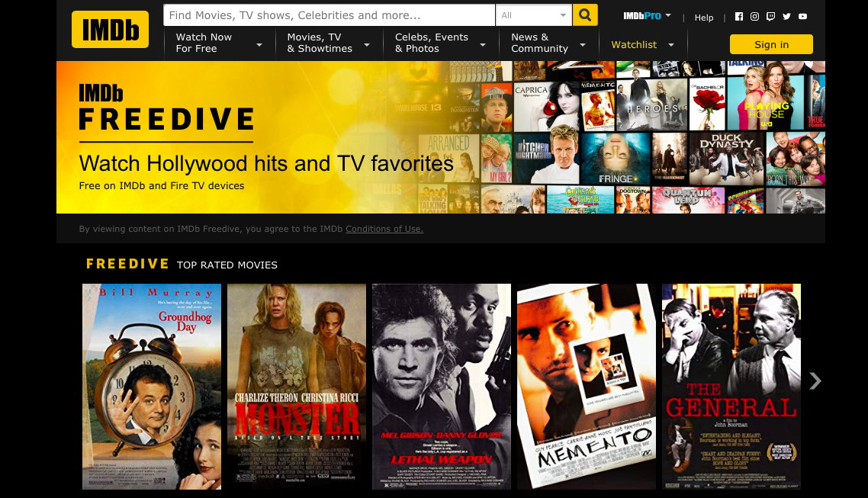
Task: Click 'Watch Hollywood hits and TV favorites' text
Action: click(x=266, y=163)
